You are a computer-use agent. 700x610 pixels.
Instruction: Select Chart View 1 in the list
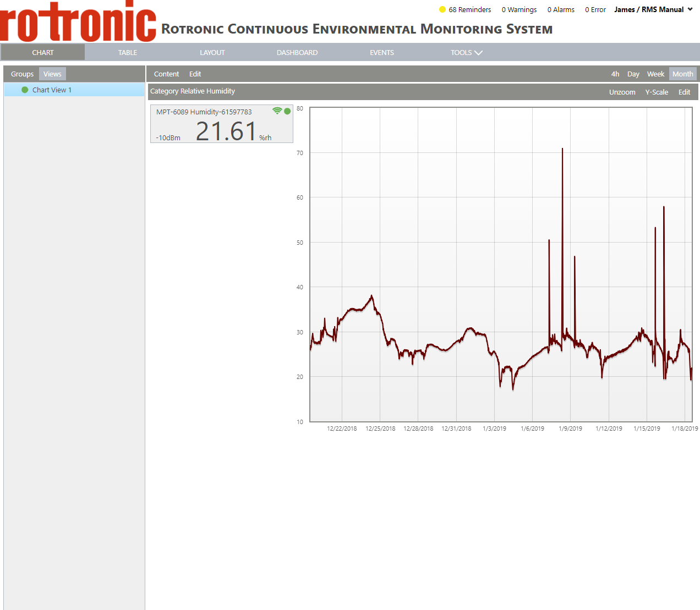tap(74, 90)
